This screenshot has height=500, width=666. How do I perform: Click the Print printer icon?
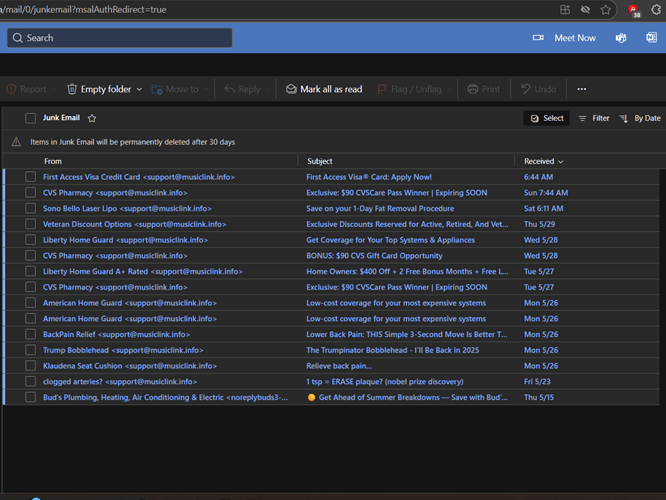tap(472, 89)
